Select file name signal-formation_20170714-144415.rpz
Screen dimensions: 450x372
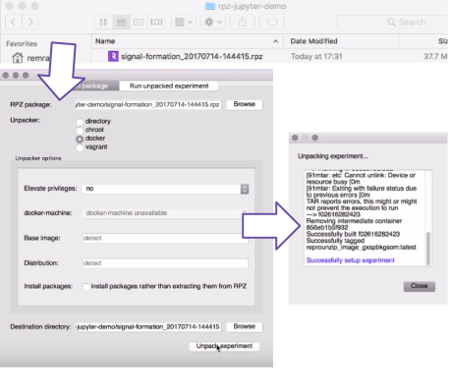pos(192,56)
